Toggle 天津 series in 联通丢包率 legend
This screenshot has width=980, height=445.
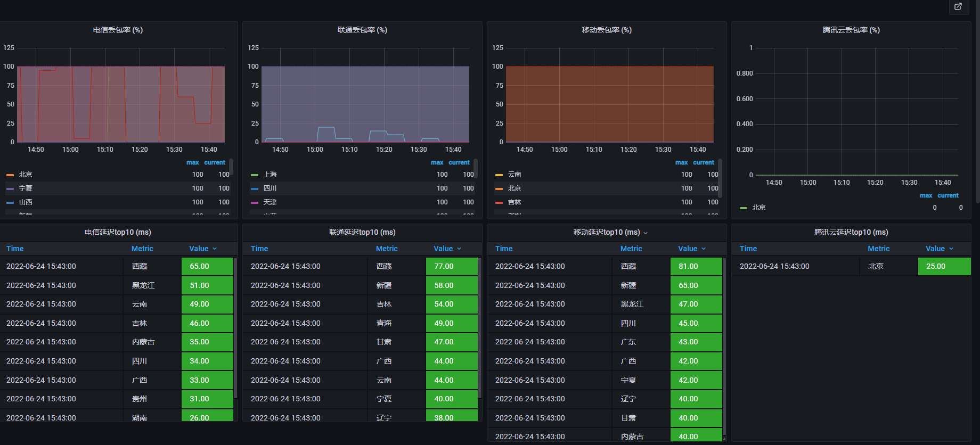coord(270,202)
